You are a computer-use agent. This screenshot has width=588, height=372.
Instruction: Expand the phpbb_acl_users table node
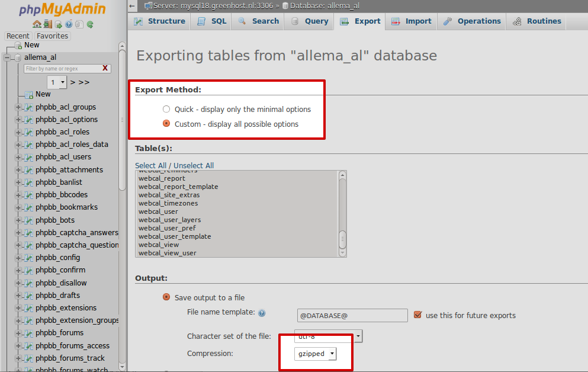pos(18,157)
